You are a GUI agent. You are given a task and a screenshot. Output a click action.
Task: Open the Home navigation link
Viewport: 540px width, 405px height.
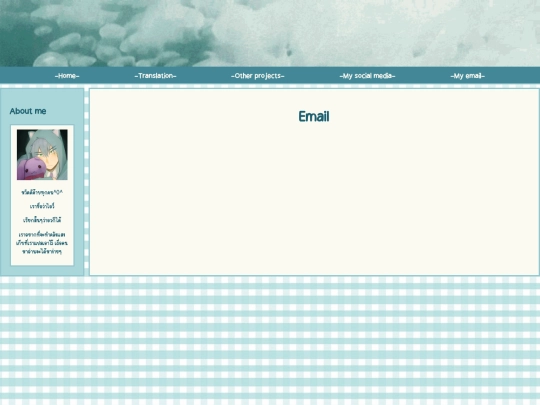coord(67,76)
